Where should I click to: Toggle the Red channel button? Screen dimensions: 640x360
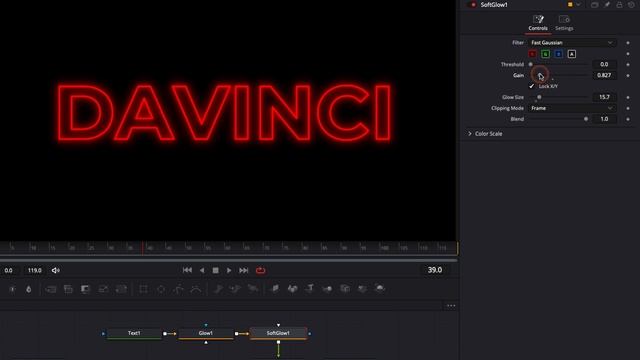(x=532, y=54)
